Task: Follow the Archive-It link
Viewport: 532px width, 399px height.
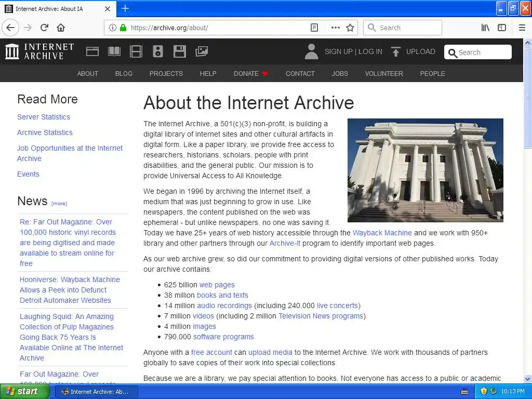Action: (285, 243)
